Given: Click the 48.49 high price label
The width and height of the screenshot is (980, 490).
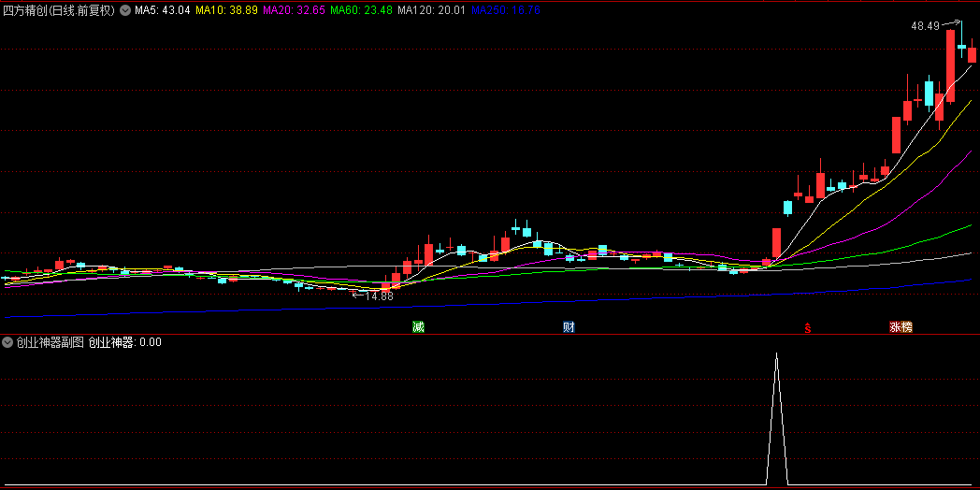Looking at the screenshot, I should pyautogui.click(x=925, y=26).
